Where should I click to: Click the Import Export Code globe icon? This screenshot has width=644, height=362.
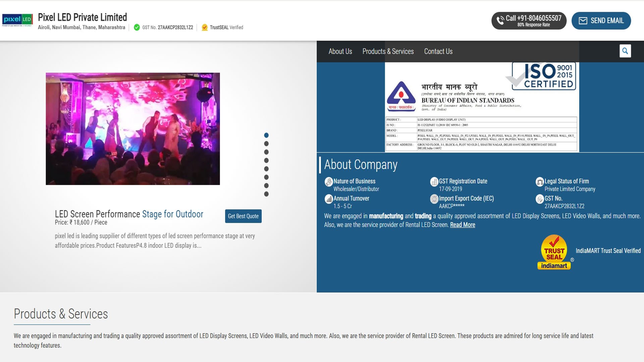point(434,199)
